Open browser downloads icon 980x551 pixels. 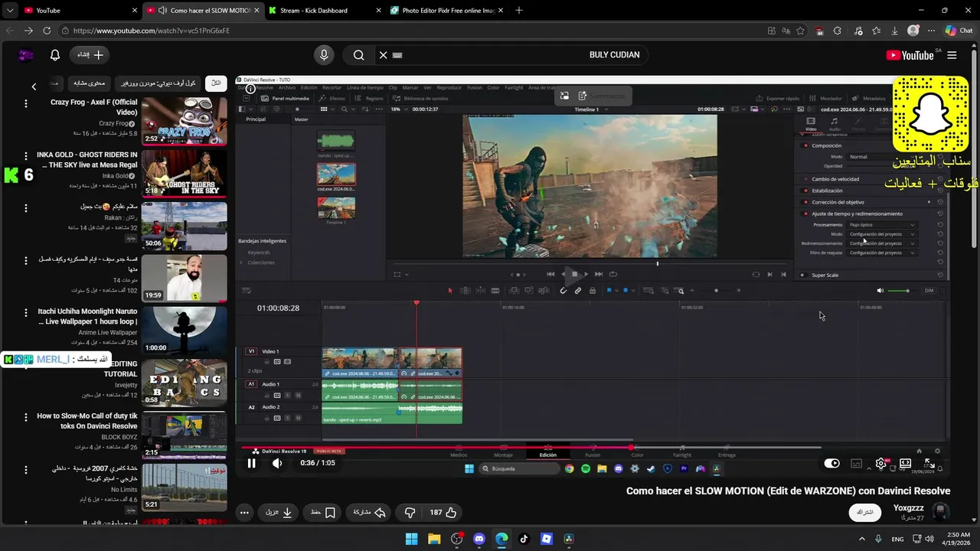pos(894,31)
